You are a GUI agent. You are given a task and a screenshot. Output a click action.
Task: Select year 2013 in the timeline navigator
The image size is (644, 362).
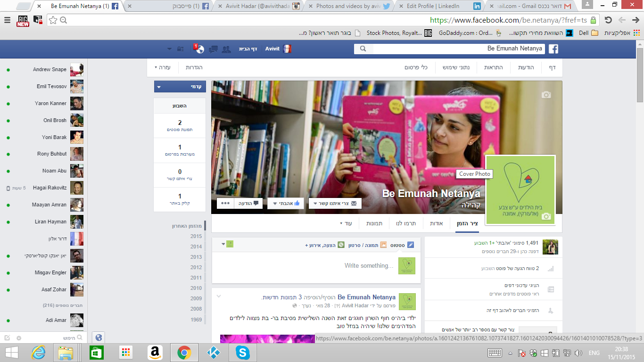pos(196,257)
